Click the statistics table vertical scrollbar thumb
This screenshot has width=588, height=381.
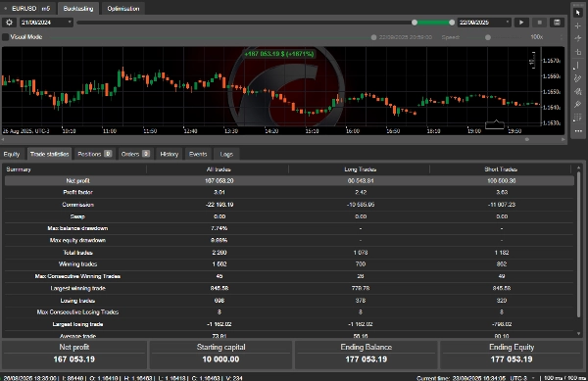click(578, 244)
